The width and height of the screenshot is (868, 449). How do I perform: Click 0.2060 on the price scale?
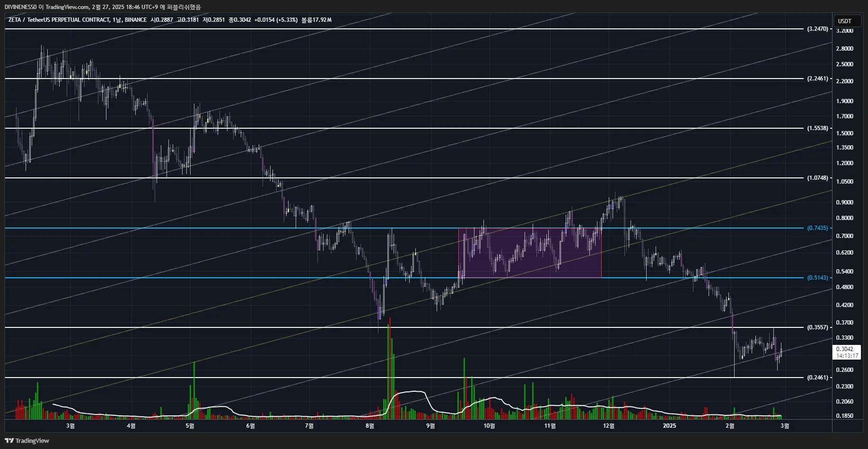point(845,402)
